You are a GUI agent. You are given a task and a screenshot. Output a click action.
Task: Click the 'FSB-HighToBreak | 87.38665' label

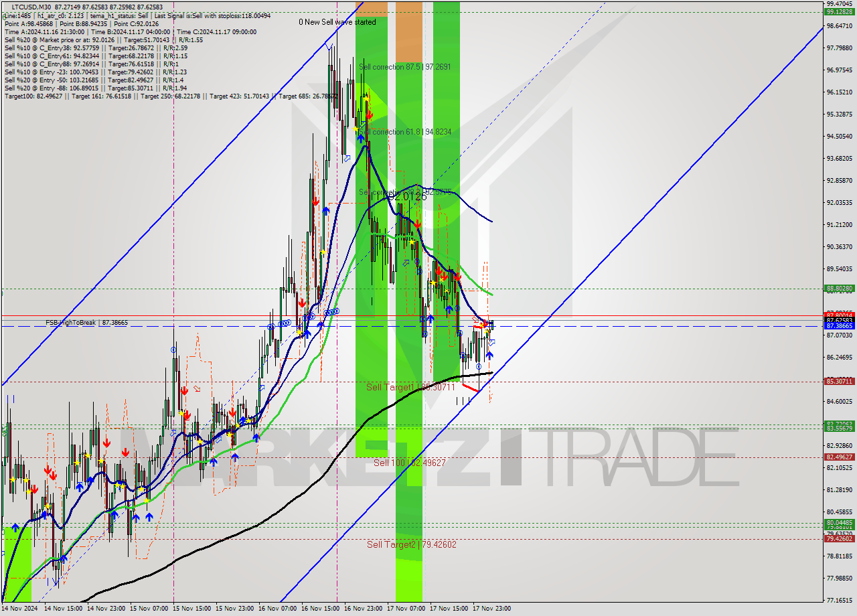(86, 323)
